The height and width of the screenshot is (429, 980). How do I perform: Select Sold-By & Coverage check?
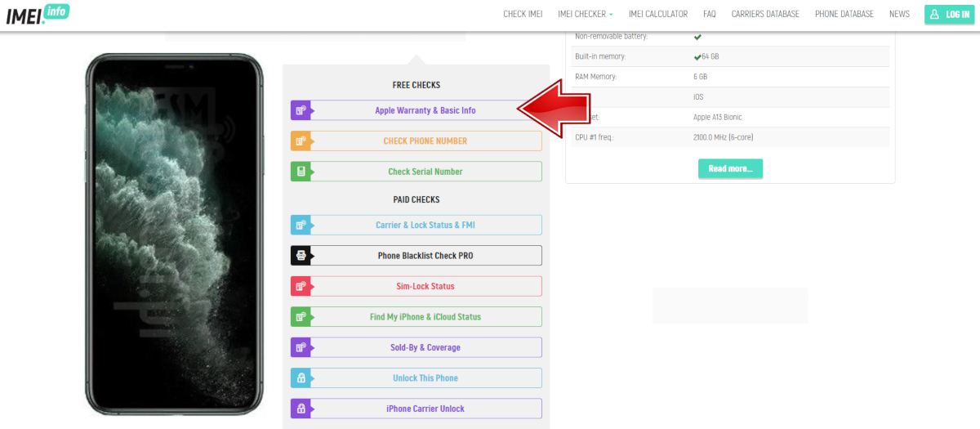[416, 347]
